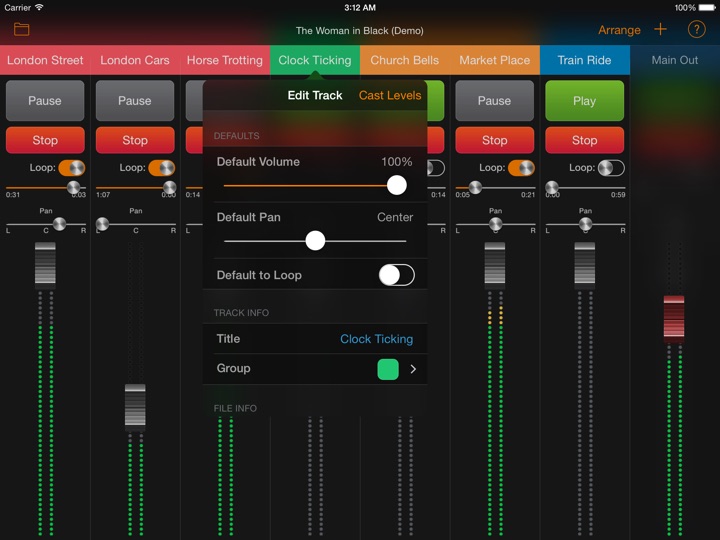Image resolution: width=720 pixels, height=540 pixels.
Task: Select the London Street track header
Action: click(45, 60)
